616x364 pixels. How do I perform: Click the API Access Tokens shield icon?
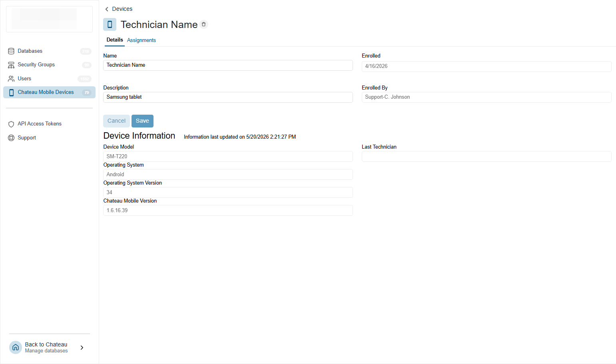click(11, 124)
